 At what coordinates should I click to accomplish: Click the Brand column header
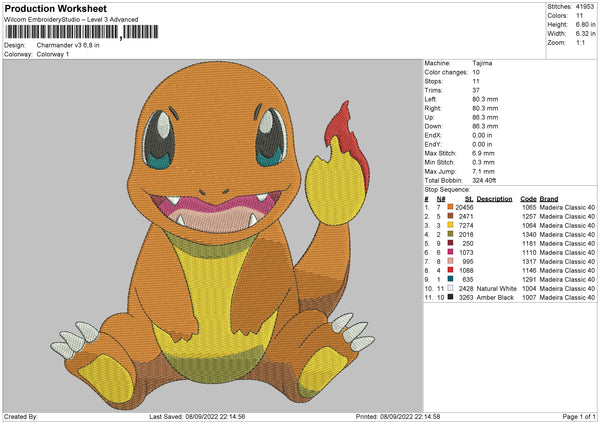549,198
